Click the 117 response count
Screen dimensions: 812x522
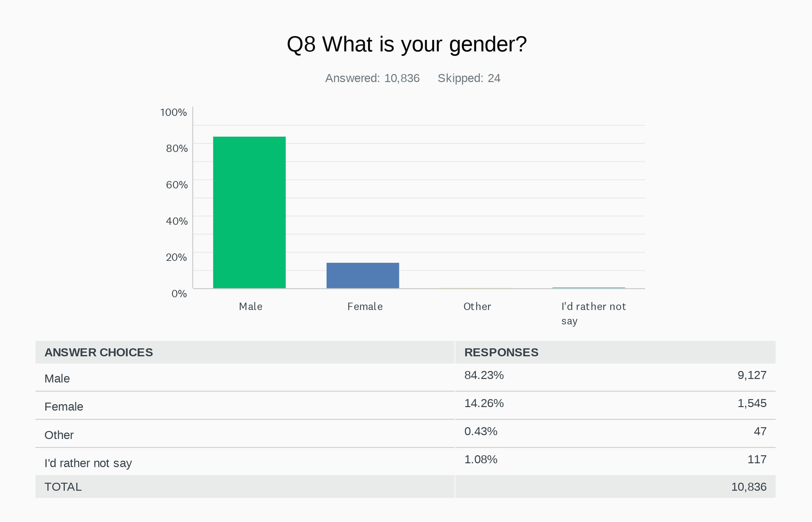pos(757,459)
